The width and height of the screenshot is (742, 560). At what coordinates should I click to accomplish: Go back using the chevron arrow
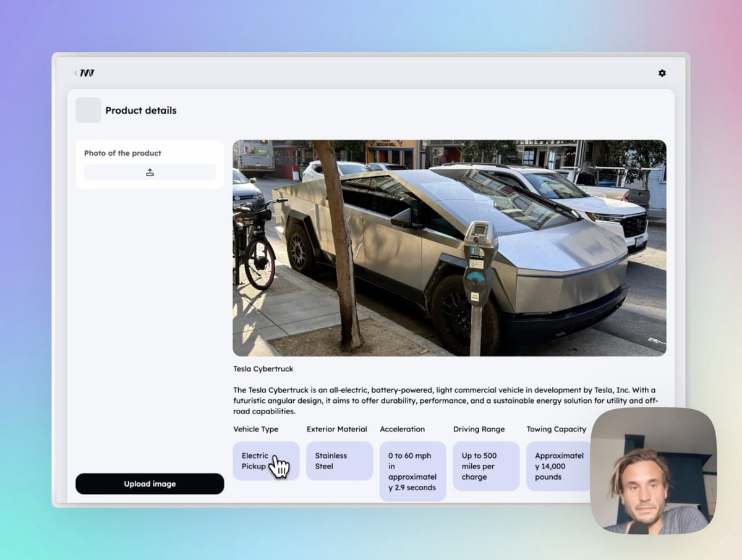(75, 73)
